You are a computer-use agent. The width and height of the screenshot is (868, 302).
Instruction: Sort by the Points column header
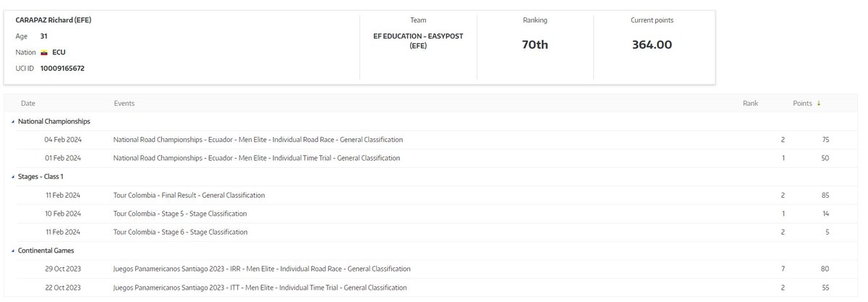802,104
